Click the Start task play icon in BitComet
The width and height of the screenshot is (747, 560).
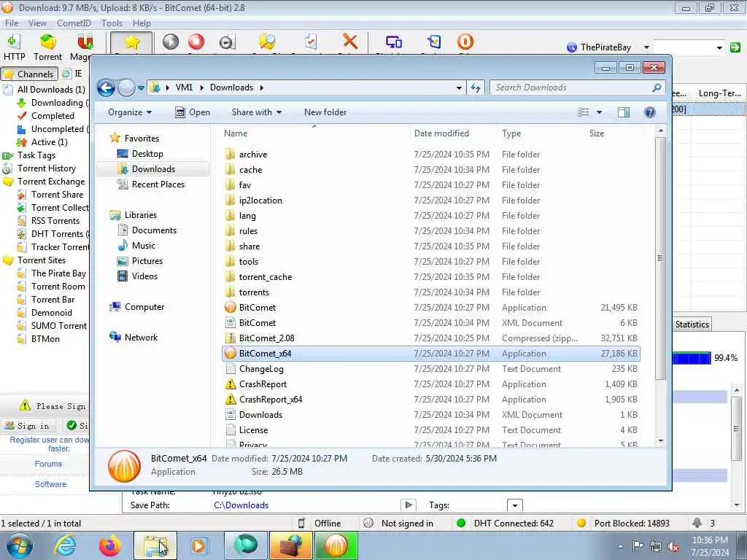(171, 42)
